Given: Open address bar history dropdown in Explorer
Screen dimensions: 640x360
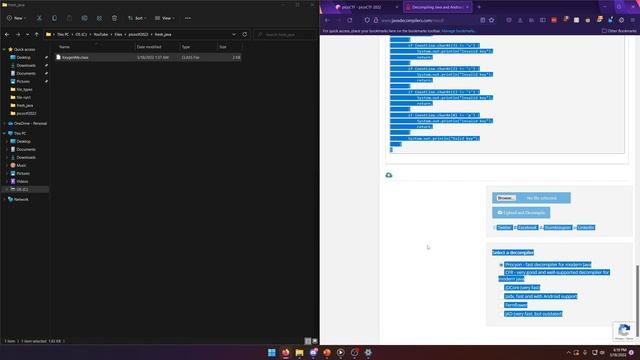Looking at the screenshot, I should point(234,35).
